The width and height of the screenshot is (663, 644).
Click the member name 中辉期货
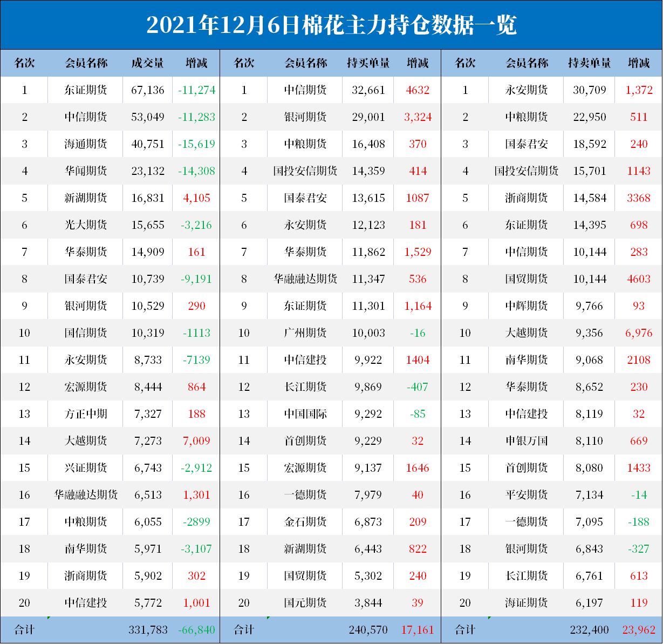click(x=527, y=306)
